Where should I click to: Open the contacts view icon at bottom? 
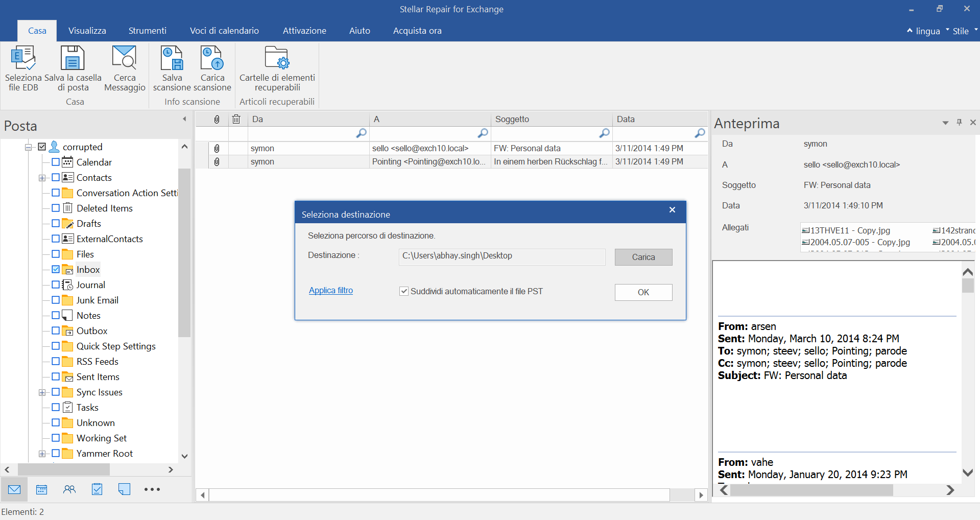click(69, 489)
